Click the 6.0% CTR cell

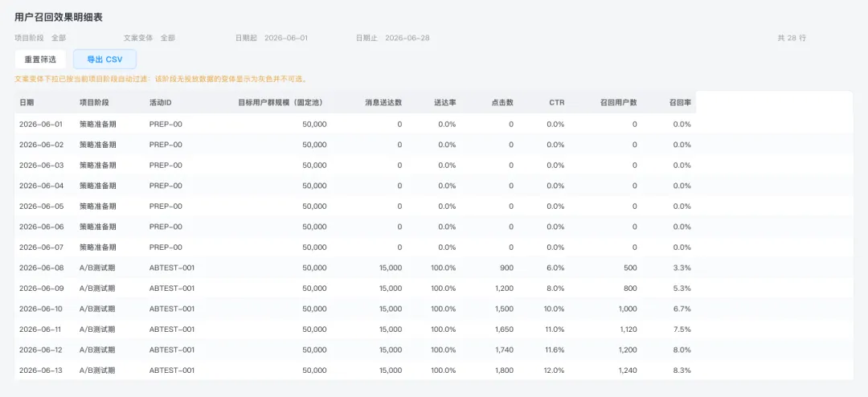click(556, 268)
